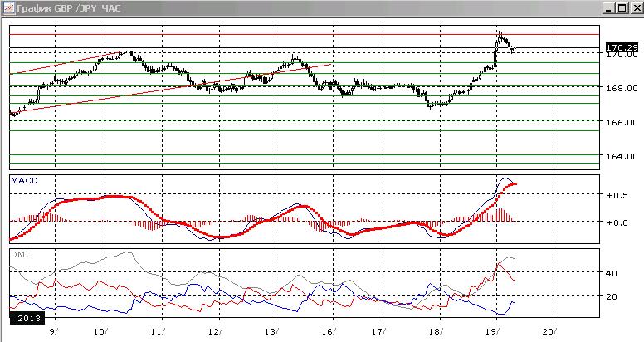644x342 pixels.
Task: Click the 170.00 price axis label
Action: 622,54
